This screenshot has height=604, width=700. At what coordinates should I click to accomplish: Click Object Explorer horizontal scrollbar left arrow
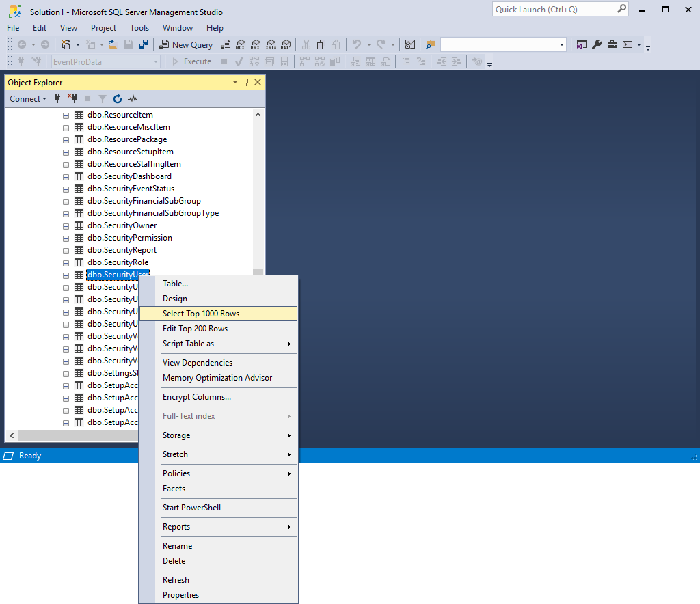[x=12, y=435]
